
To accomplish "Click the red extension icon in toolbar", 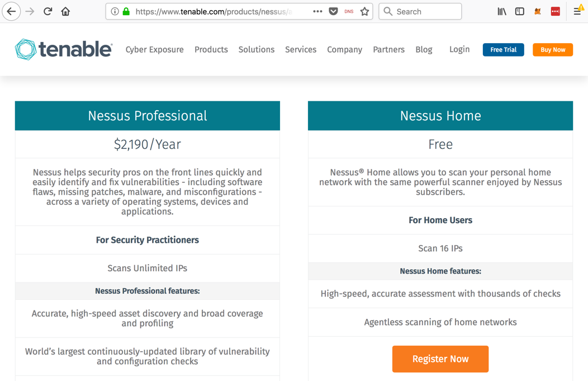I will pyautogui.click(x=556, y=11).
